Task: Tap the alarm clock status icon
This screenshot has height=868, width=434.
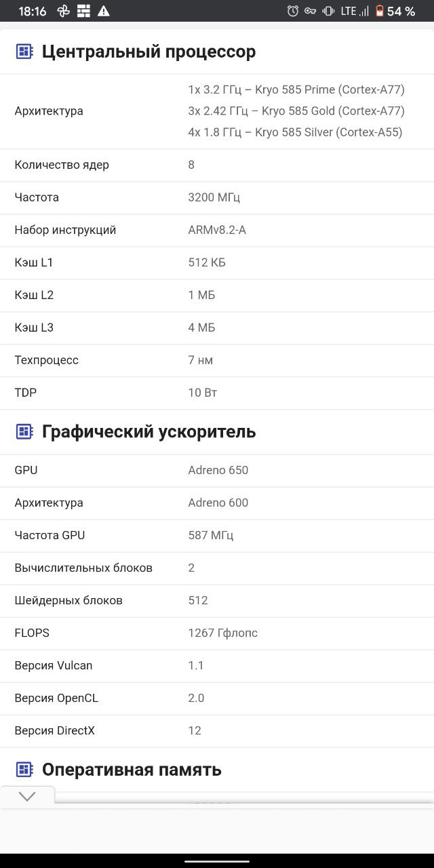Action: (x=293, y=11)
